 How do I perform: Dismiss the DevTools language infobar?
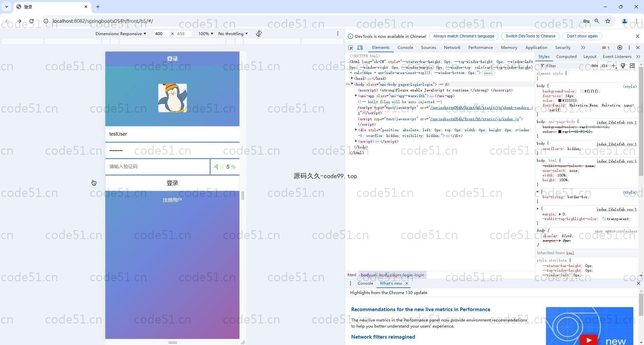coord(638,36)
